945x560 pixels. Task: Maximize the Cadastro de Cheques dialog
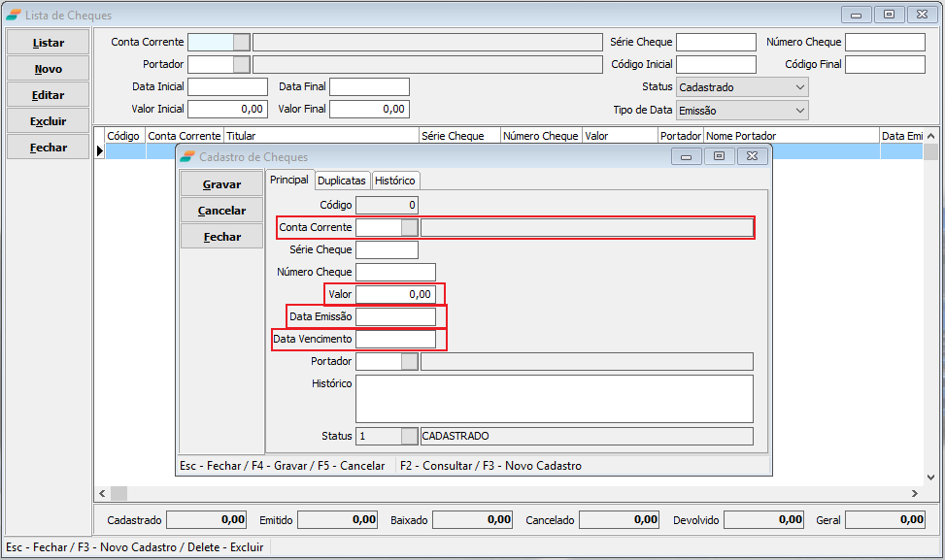(719, 156)
